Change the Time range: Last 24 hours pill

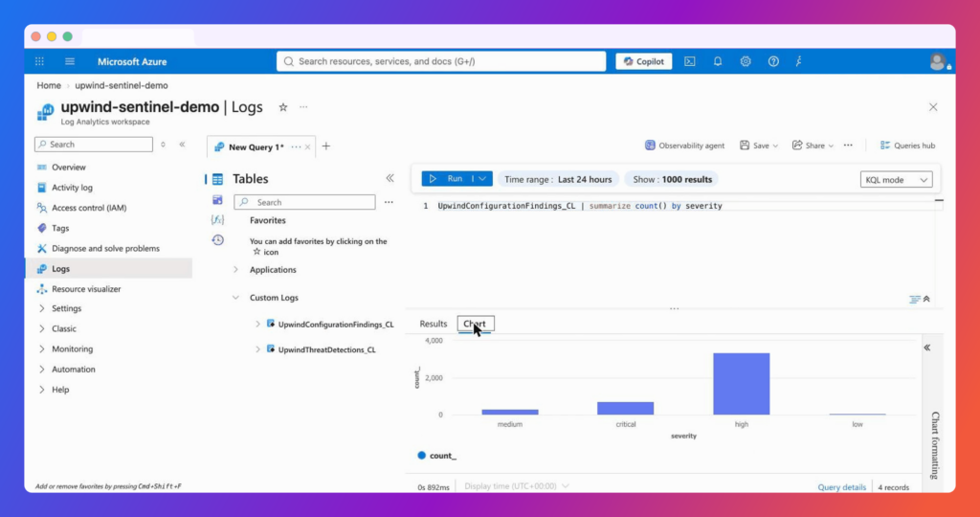(558, 179)
